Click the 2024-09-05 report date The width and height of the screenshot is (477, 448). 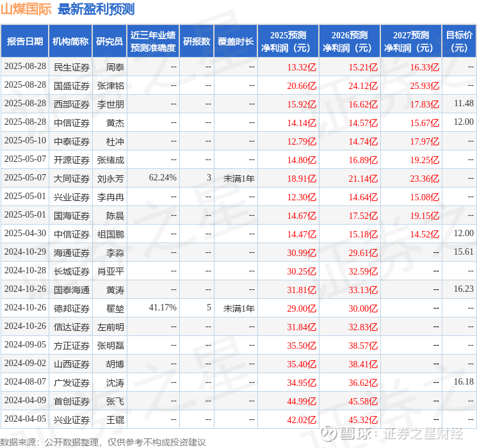[x=25, y=344]
